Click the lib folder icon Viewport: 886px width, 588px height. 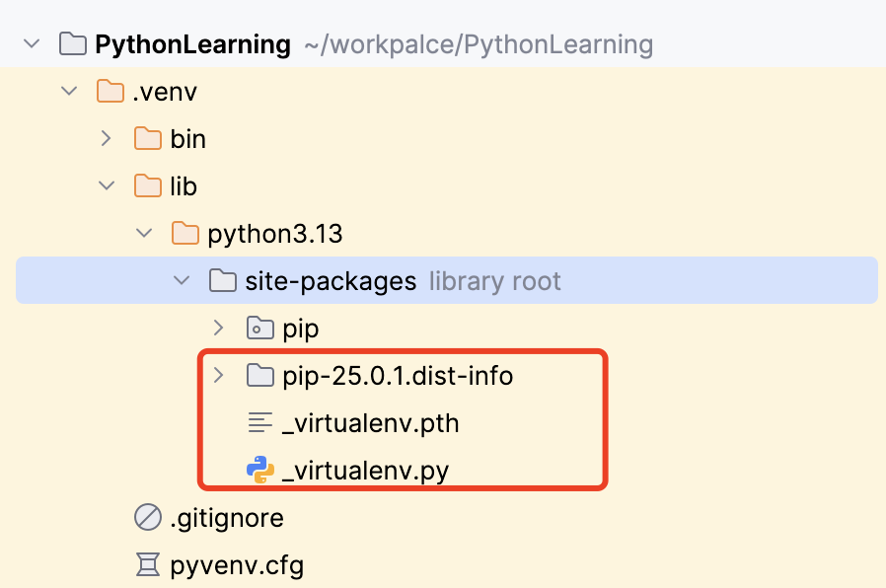147,185
